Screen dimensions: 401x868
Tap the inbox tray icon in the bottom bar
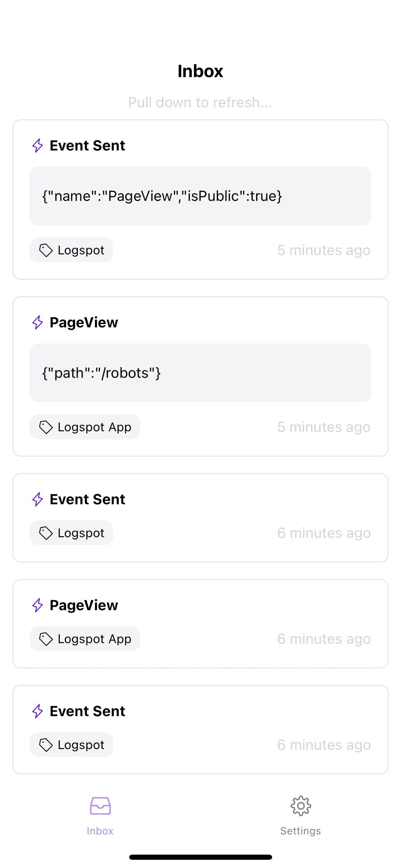(x=100, y=806)
